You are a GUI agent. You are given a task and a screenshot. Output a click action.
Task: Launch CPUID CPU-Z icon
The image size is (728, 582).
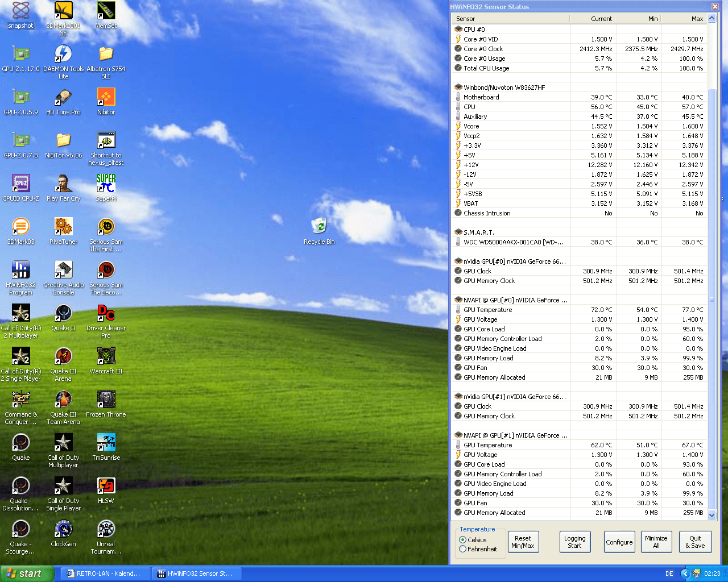coord(20,188)
